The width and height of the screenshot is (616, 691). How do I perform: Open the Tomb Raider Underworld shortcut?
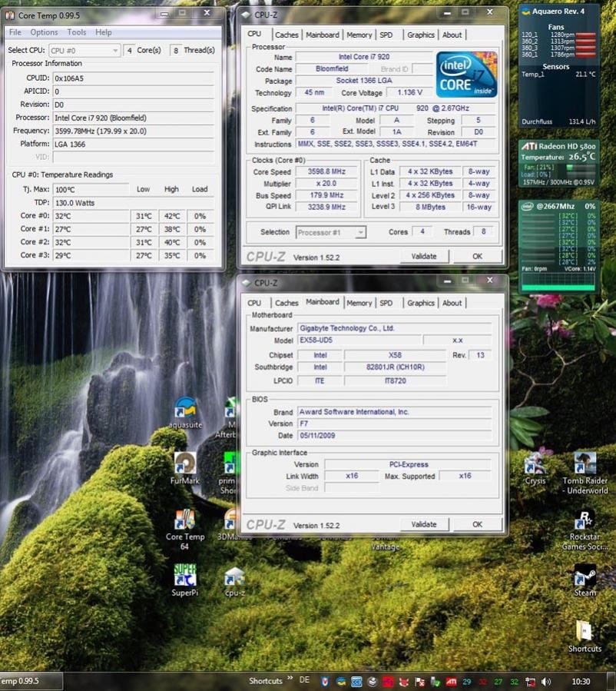click(x=585, y=473)
